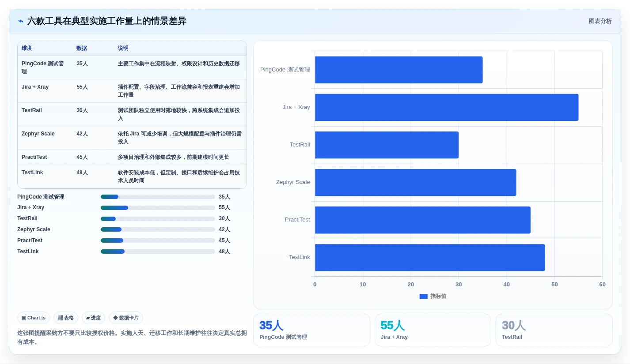This screenshot has width=630, height=364.
Task: Click the Jira + Xray chart bar
Action: 447,107
